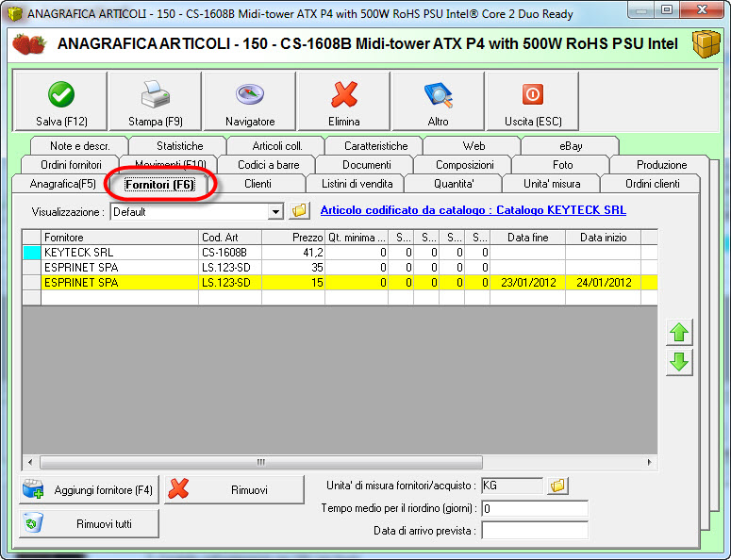Click the Tempo medio per il riordino field
Image resolution: width=731 pixels, height=560 pixels.
click(535, 508)
